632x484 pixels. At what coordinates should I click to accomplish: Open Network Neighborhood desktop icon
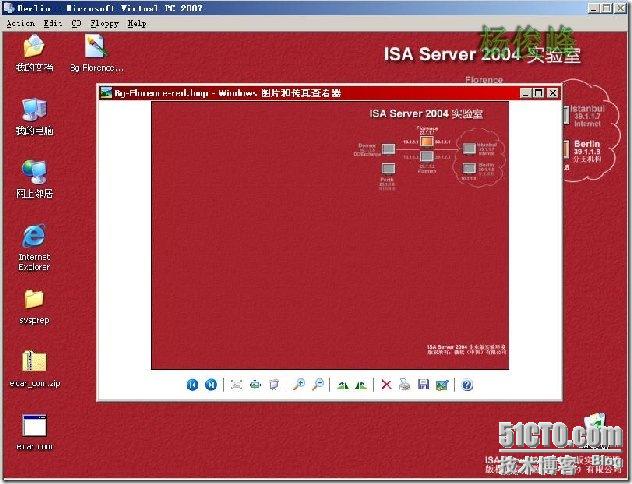coord(34,179)
